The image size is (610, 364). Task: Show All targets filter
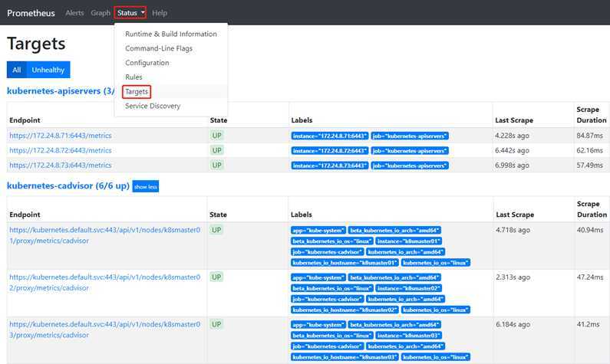click(16, 70)
